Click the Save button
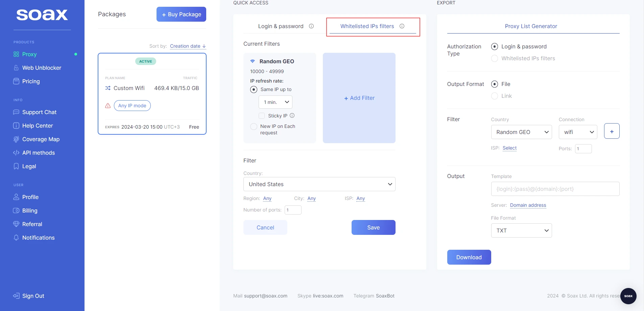This screenshot has height=311, width=644. click(x=373, y=227)
